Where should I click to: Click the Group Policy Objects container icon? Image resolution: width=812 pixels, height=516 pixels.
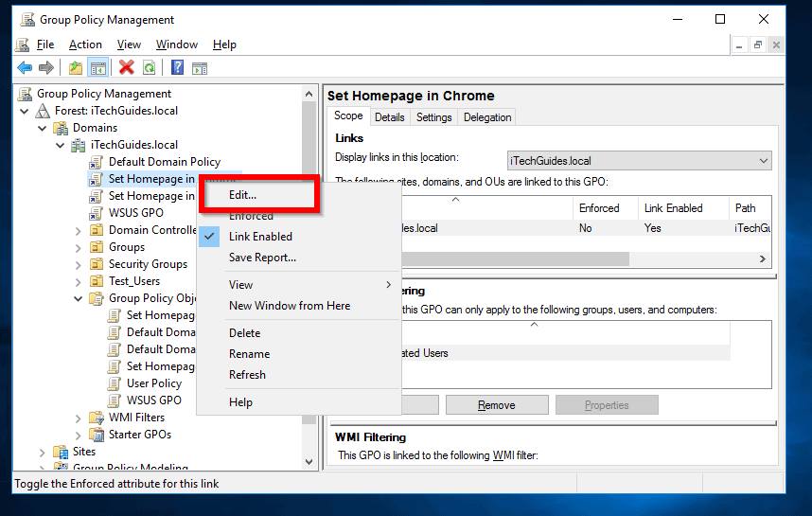coord(97,298)
